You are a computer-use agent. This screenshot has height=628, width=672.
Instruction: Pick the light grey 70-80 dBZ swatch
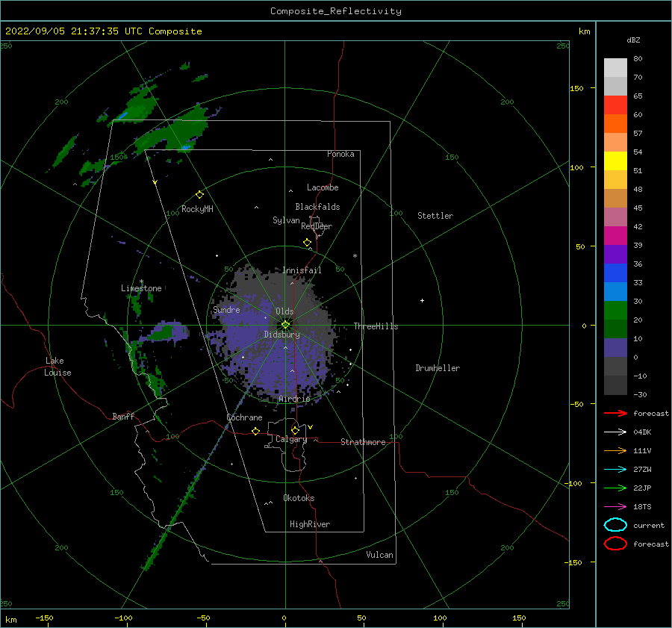[615, 68]
